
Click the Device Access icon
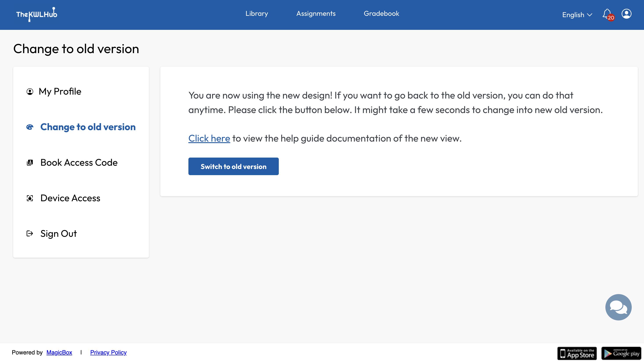(30, 198)
